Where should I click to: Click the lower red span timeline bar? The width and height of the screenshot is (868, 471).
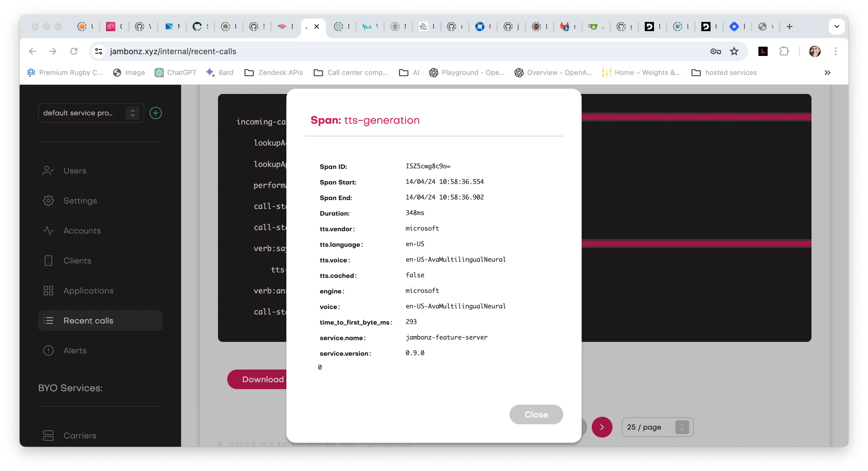click(696, 244)
